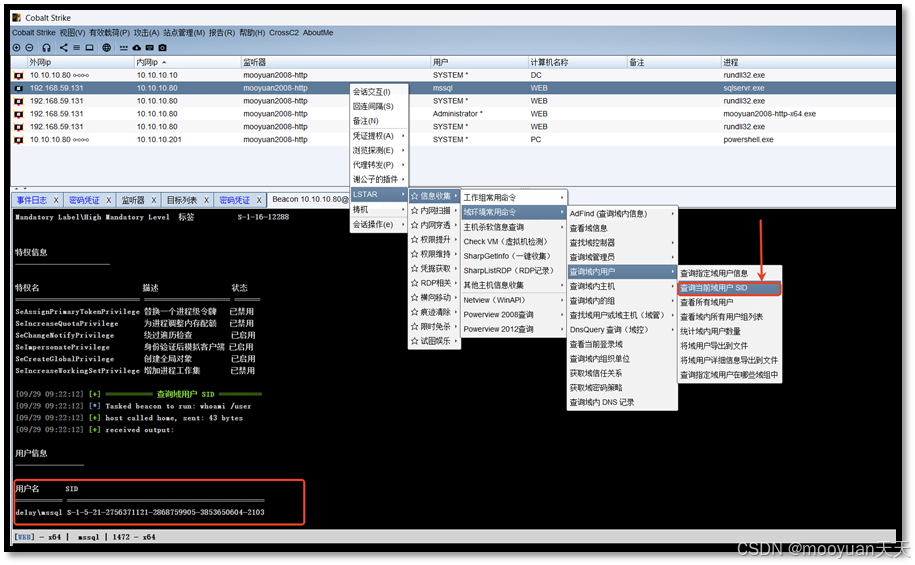Screen dimensions: 915x565
Task: Click the disconnect (minus) toolbar icon
Action: pyautogui.click(x=29, y=48)
